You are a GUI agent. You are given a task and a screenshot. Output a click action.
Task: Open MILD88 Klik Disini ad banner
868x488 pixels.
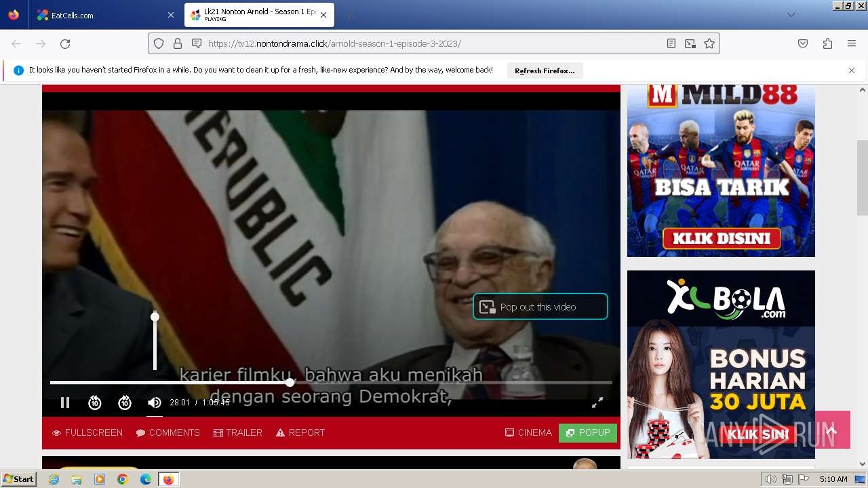[721, 170]
